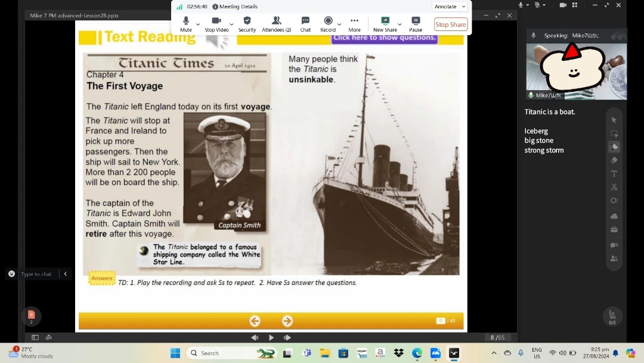
Task: Open the Zoom Chat panel
Action: (x=305, y=24)
